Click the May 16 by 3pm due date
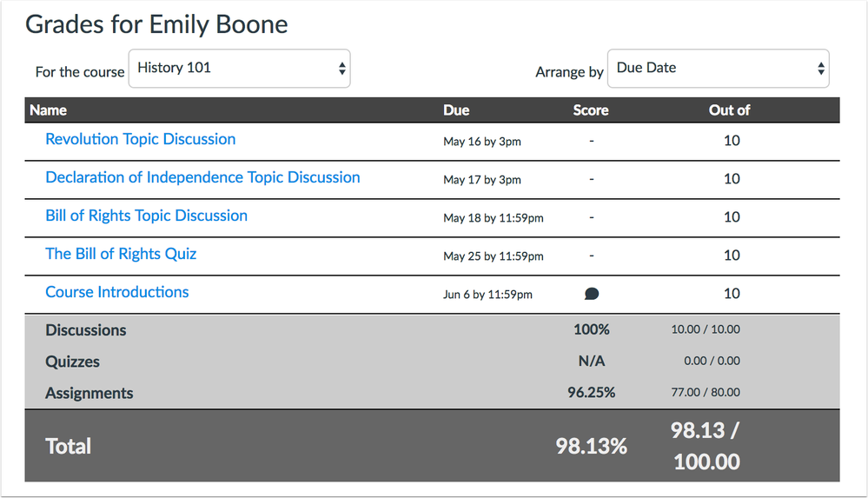This screenshot has width=868, height=498. pos(481,141)
